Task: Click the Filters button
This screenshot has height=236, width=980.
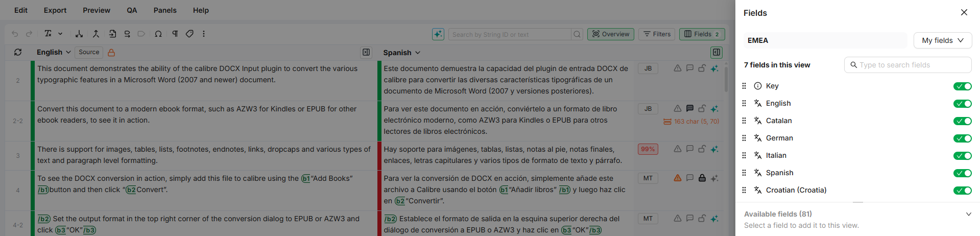Action: tap(657, 34)
